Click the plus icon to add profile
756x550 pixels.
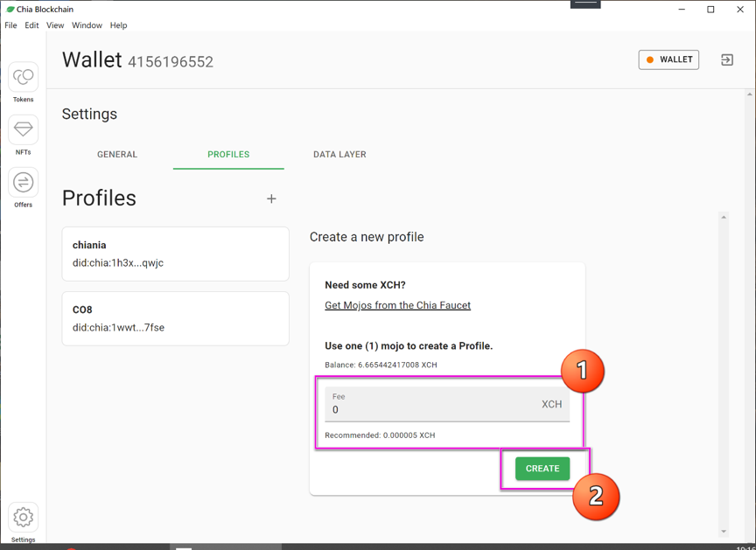tap(271, 198)
